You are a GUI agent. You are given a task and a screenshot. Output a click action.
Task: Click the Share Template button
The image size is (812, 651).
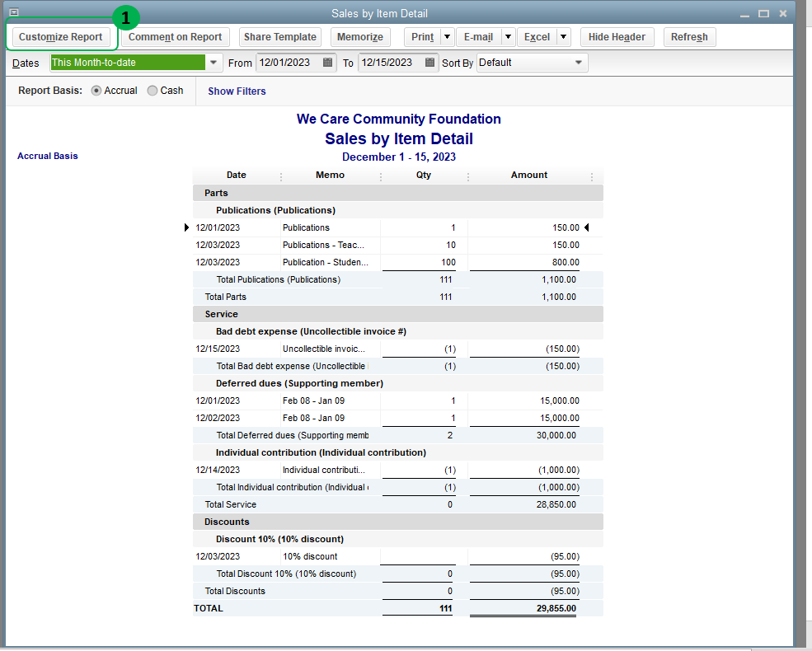click(280, 37)
